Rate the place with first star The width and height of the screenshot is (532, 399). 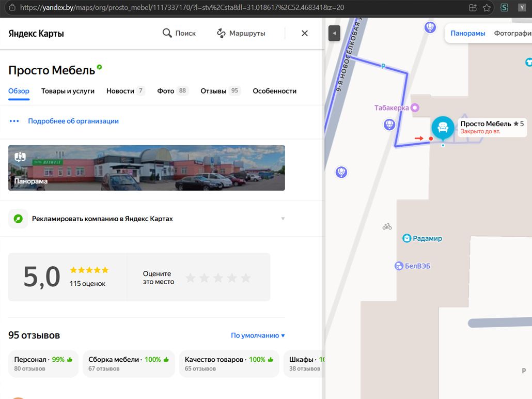coord(191,278)
